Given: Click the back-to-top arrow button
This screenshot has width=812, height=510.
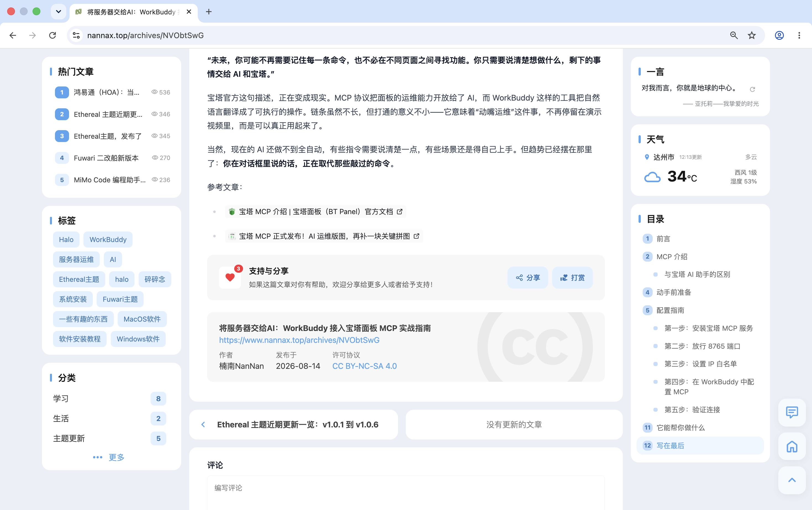Looking at the screenshot, I should point(792,480).
